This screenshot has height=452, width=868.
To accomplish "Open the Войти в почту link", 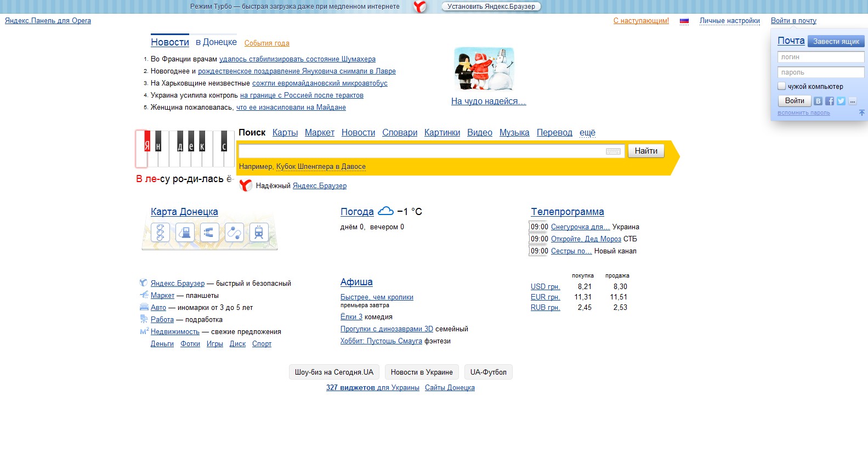I will point(793,21).
